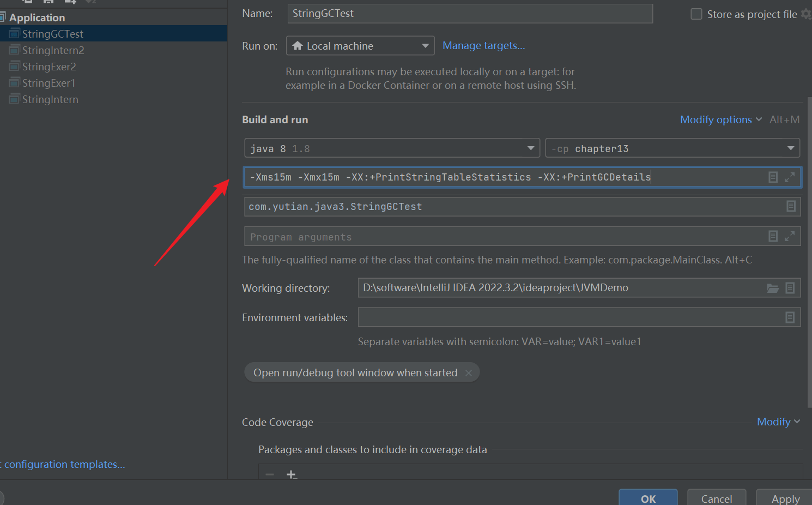Click insert macros icon in VM options field
Screen dimensions: 812x505
point(773,177)
